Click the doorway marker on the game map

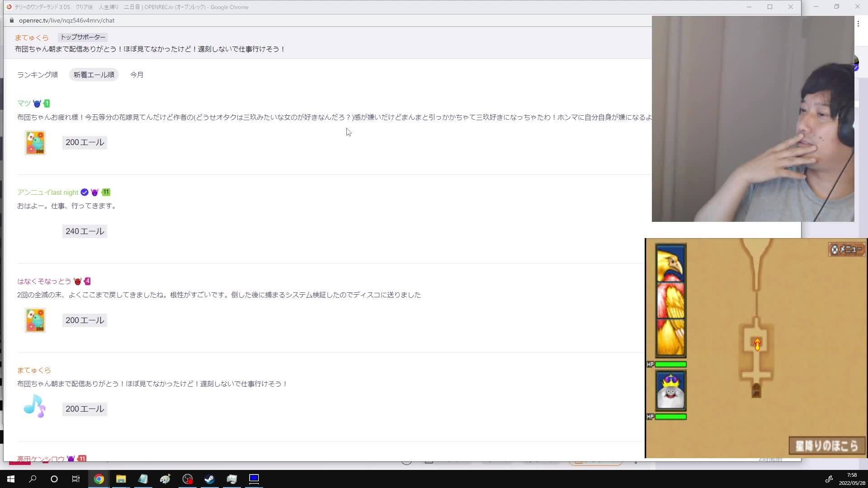click(756, 390)
